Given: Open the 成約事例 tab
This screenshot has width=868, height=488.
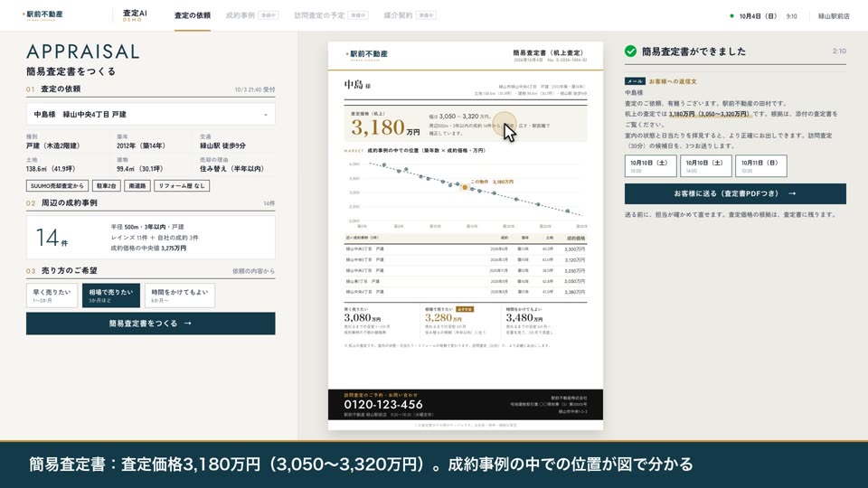Looking at the screenshot, I should (252, 15).
